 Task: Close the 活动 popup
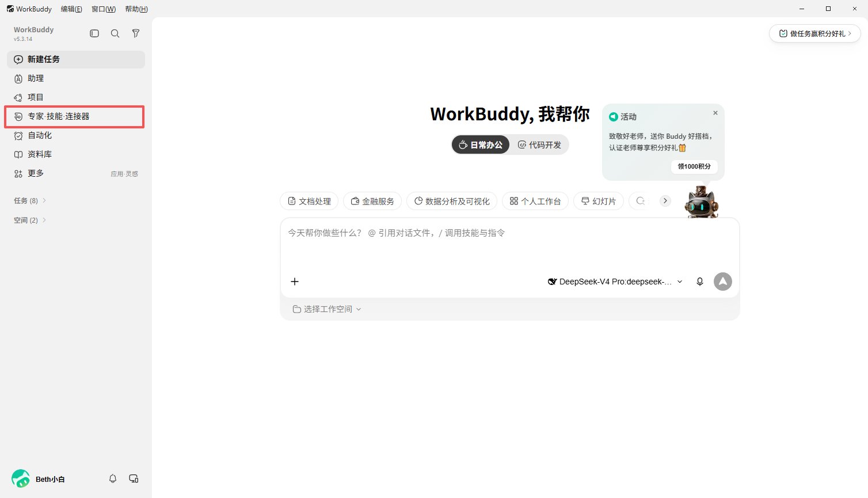click(x=715, y=113)
